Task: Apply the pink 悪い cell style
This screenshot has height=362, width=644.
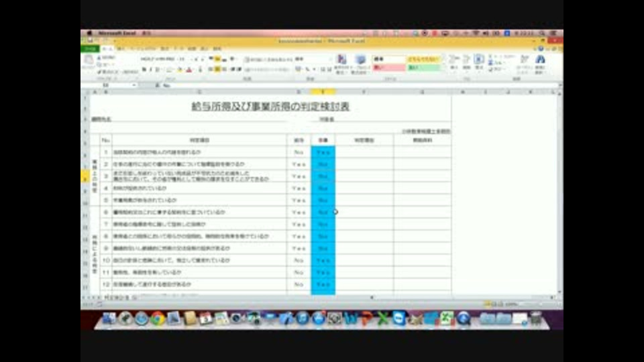Action: pyautogui.click(x=388, y=68)
